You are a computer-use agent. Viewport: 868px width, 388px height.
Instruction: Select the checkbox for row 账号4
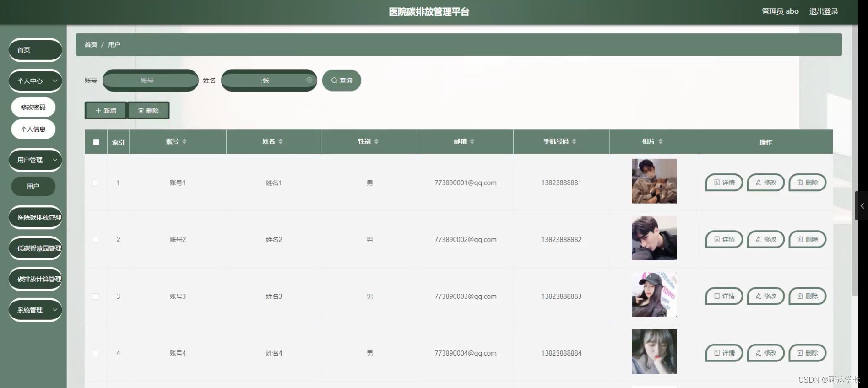(95, 353)
